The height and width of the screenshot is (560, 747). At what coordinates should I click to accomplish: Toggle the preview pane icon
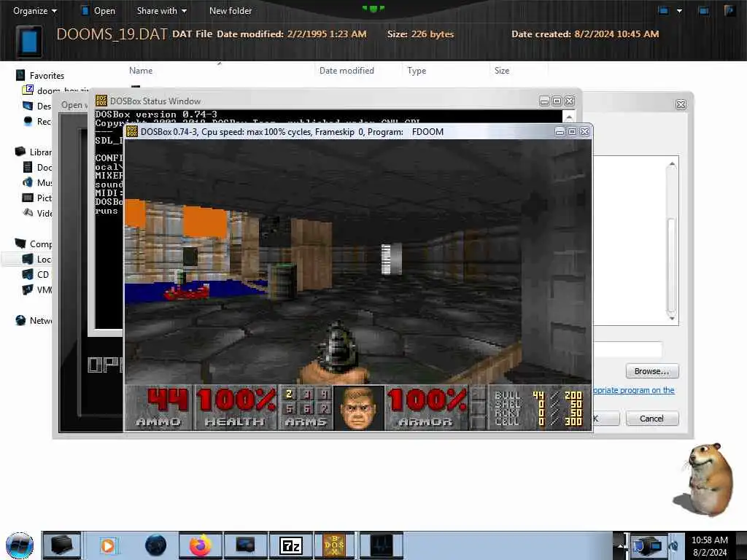[x=703, y=10]
